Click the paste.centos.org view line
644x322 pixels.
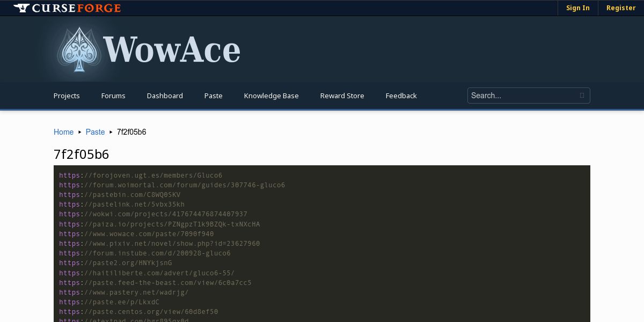[x=138, y=312]
